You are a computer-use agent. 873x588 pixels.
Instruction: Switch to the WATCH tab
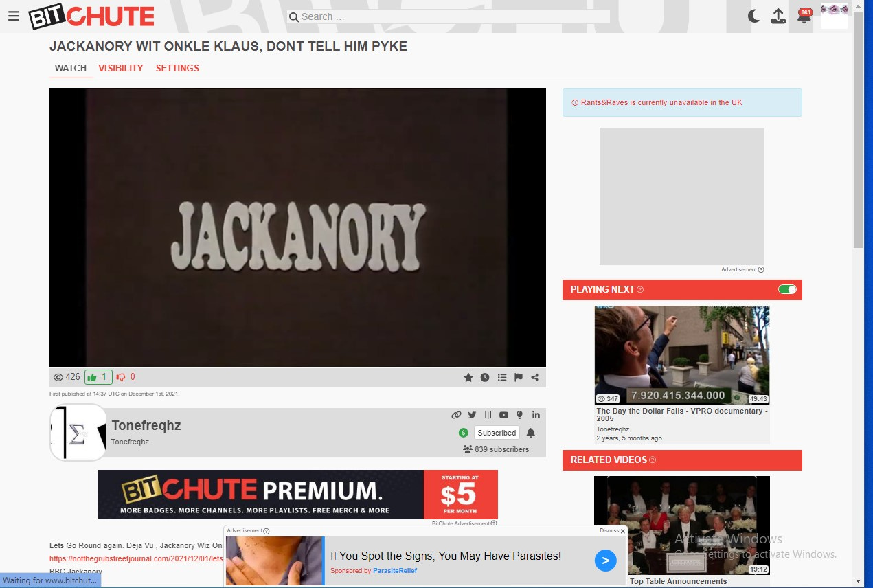tap(71, 68)
